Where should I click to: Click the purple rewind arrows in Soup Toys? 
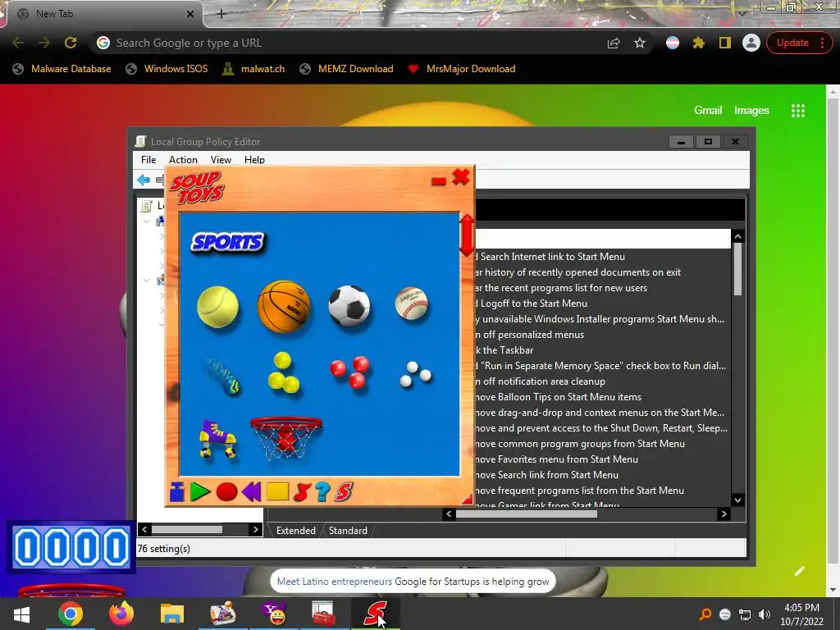[x=251, y=492]
